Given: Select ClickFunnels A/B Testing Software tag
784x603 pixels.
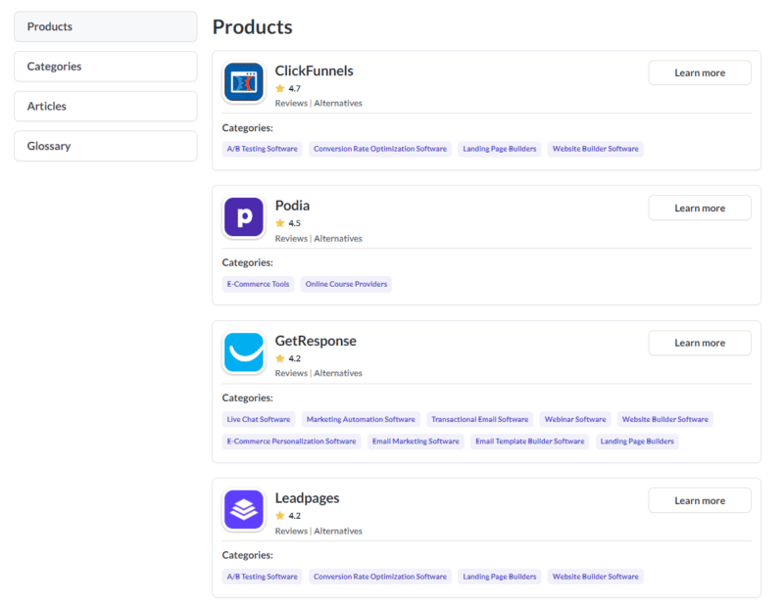Looking at the screenshot, I should [x=262, y=149].
